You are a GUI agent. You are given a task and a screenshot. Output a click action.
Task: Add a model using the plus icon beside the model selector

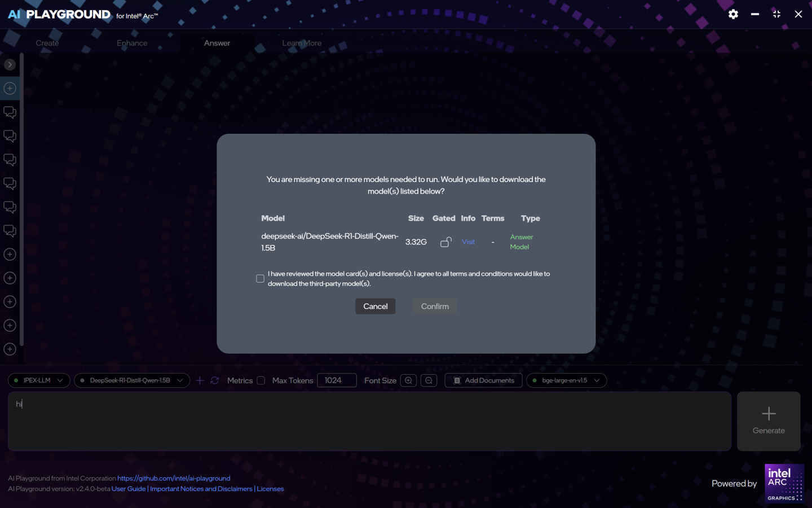pyautogui.click(x=200, y=380)
